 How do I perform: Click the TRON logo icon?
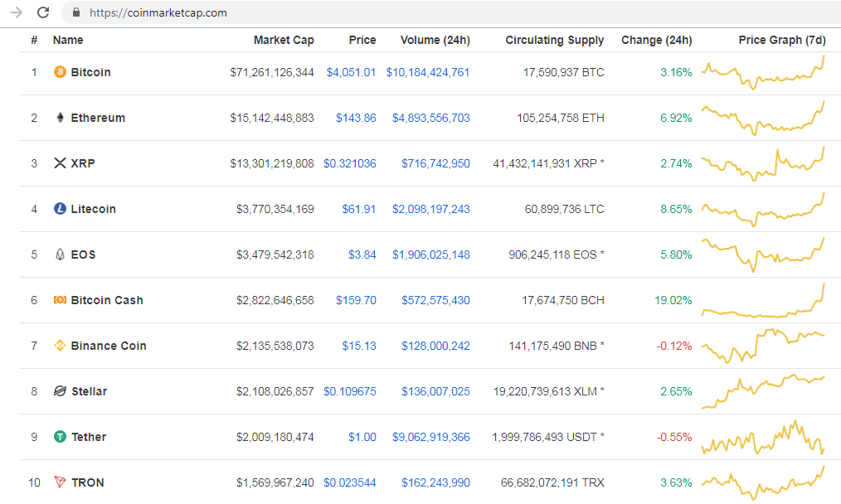[x=60, y=482]
